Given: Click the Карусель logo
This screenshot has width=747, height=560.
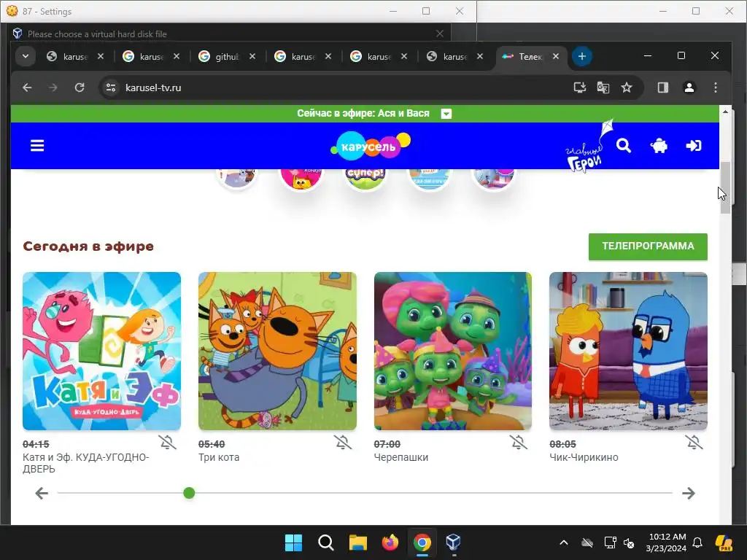Looking at the screenshot, I should pyautogui.click(x=370, y=146).
